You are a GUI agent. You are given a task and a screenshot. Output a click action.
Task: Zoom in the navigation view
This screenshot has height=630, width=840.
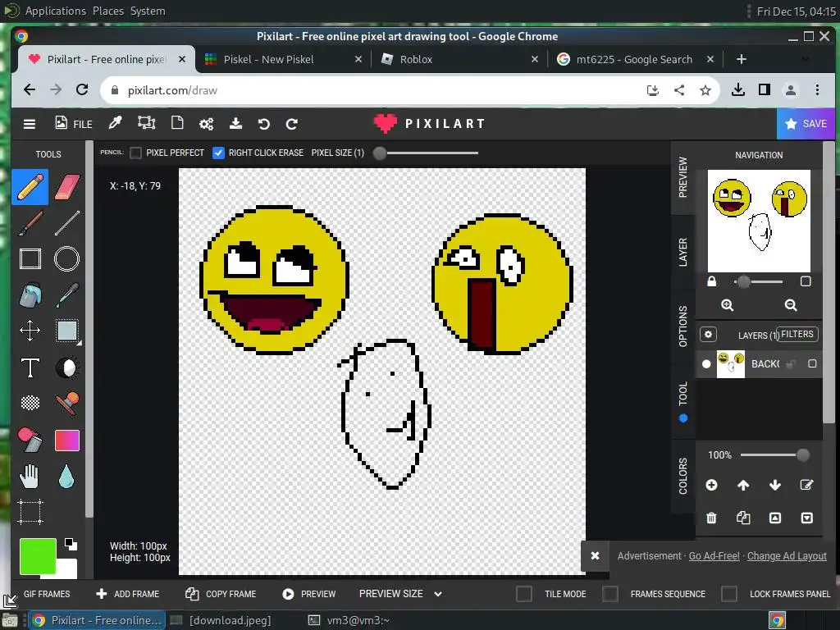click(x=727, y=305)
